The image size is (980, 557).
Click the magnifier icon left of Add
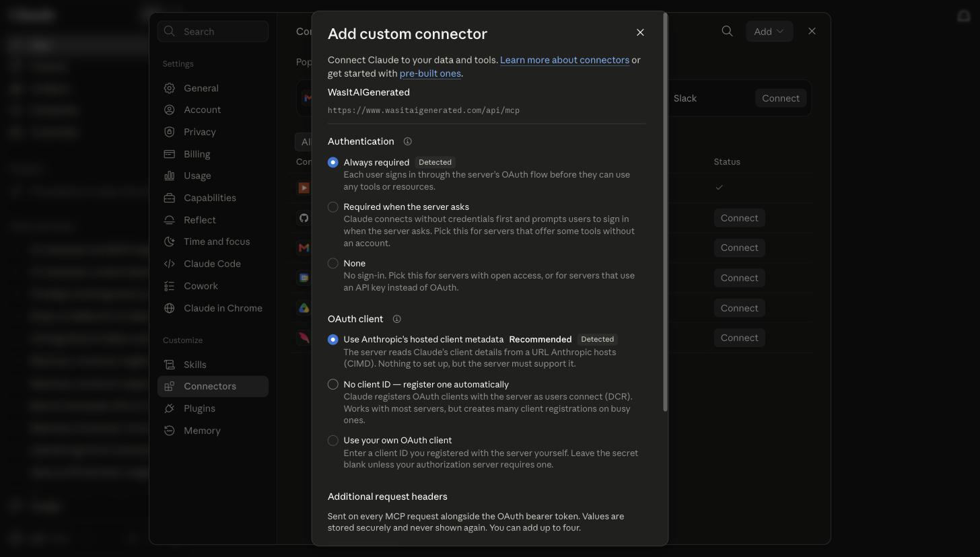click(x=727, y=31)
